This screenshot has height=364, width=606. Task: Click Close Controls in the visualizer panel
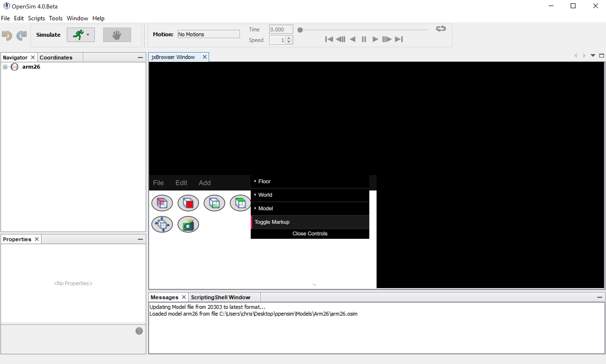click(310, 233)
